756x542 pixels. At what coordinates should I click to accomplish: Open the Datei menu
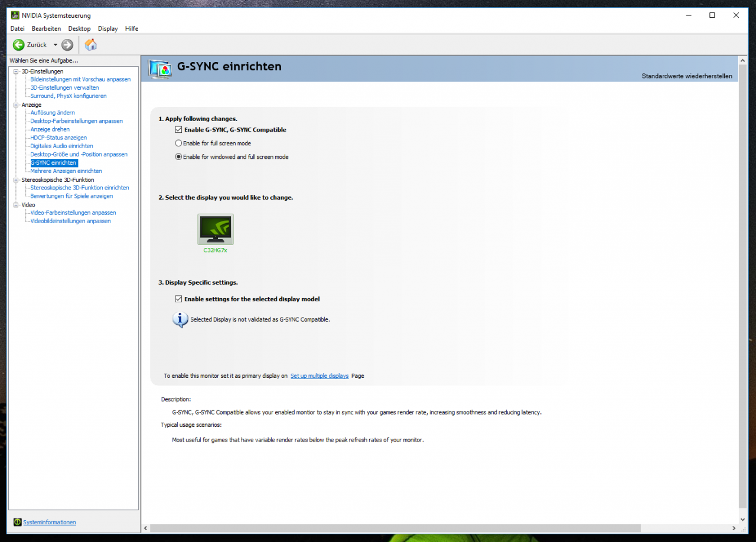18,28
